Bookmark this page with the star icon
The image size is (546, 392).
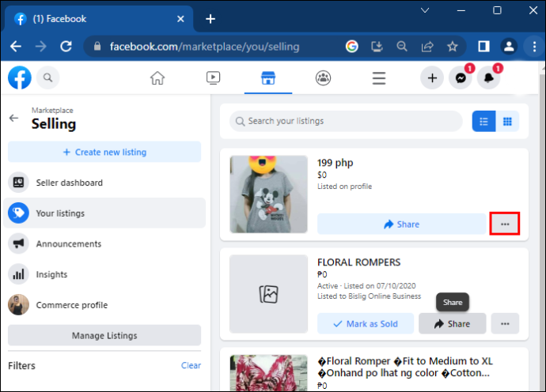[453, 47]
